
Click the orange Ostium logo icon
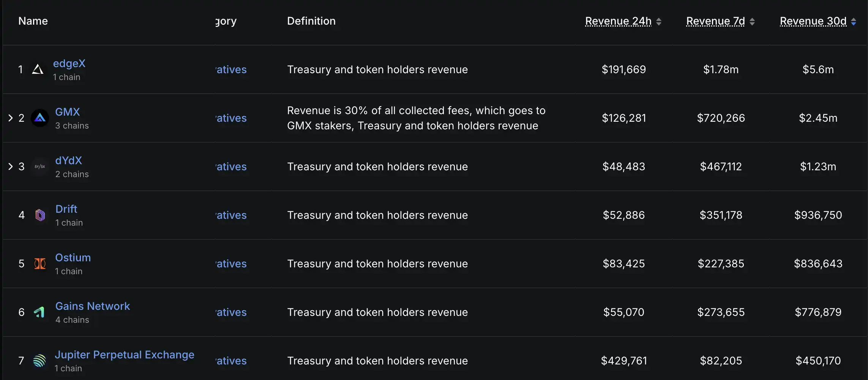click(40, 264)
